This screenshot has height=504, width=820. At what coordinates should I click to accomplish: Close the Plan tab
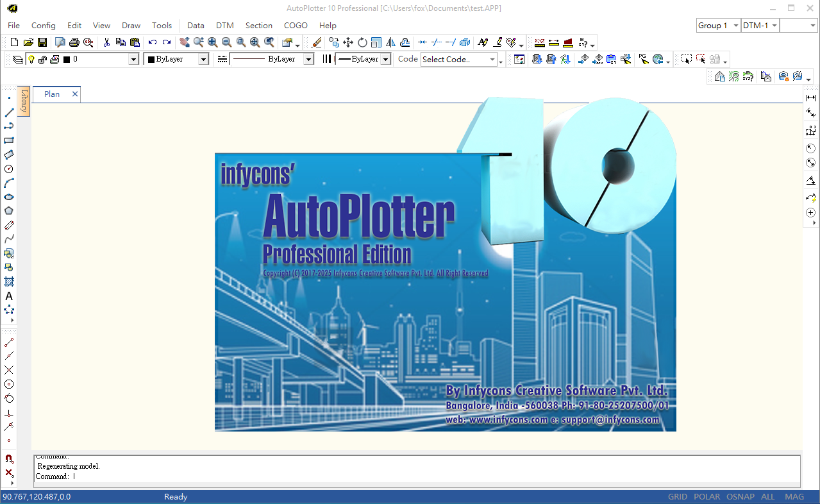point(74,94)
